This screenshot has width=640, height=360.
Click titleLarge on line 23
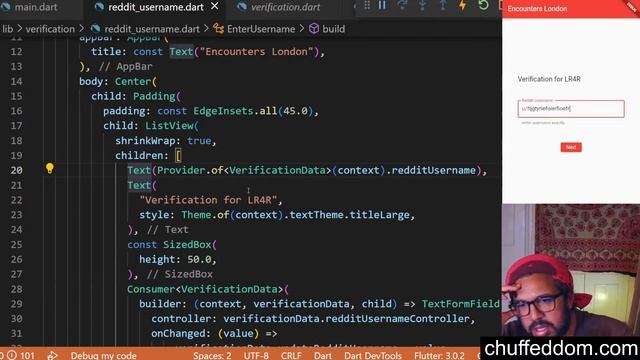[x=380, y=215]
